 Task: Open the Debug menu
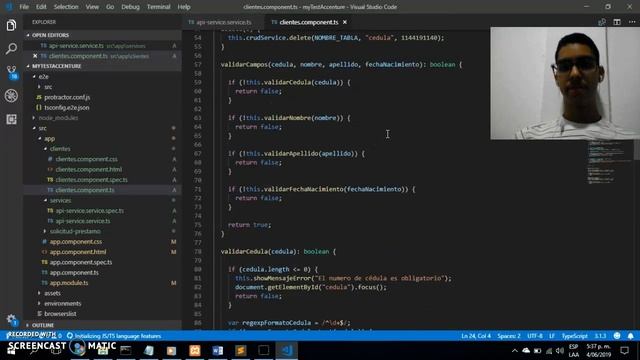(x=130, y=7)
